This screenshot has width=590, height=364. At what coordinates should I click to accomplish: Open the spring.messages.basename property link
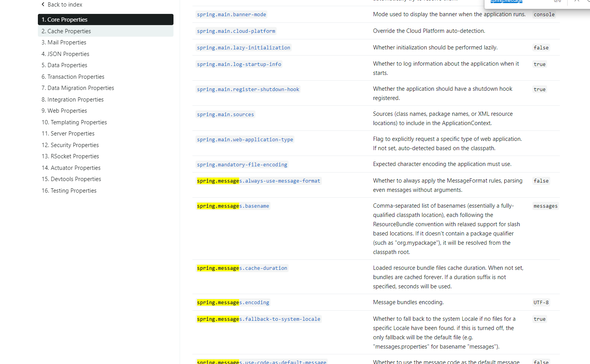[233, 206]
